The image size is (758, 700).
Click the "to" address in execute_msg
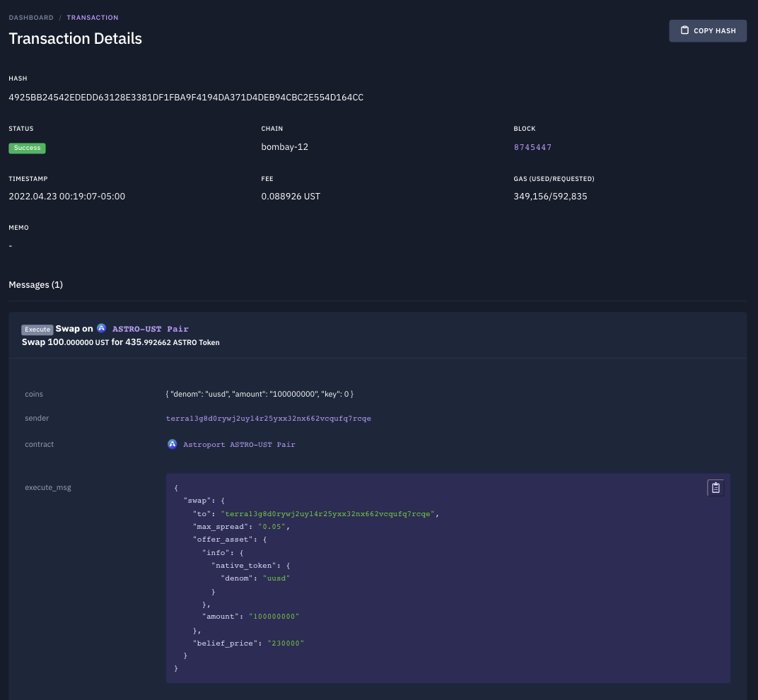pyautogui.click(x=328, y=514)
